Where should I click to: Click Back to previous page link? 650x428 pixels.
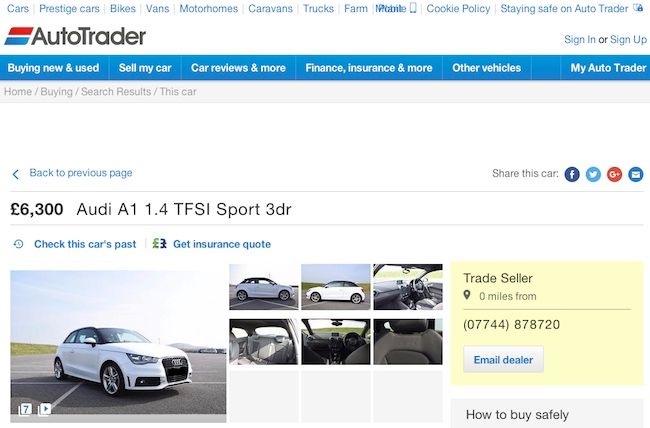(81, 173)
